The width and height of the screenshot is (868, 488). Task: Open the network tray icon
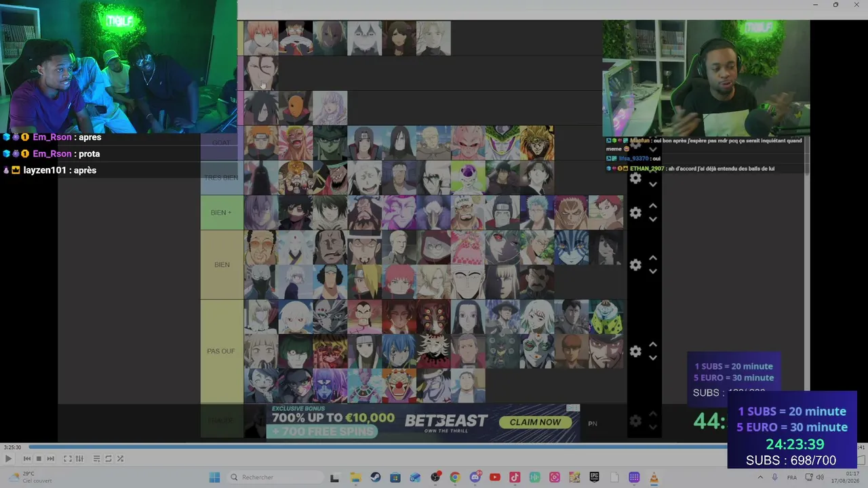coord(809,477)
